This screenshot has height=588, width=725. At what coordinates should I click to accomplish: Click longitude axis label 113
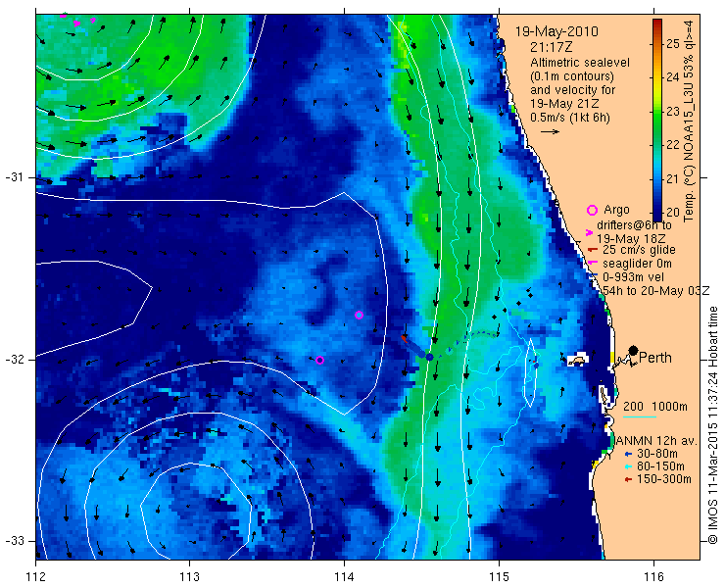pyautogui.click(x=189, y=577)
